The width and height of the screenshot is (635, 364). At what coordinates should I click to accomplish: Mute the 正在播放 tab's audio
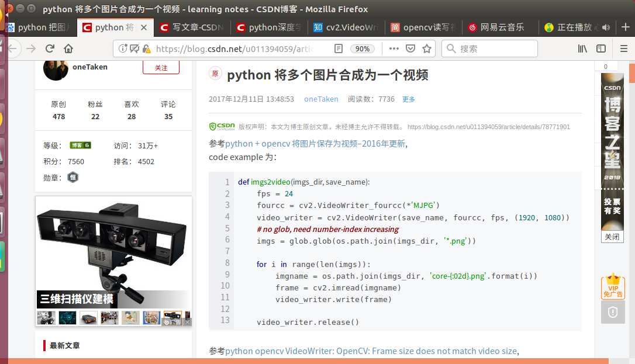(606, 27)
